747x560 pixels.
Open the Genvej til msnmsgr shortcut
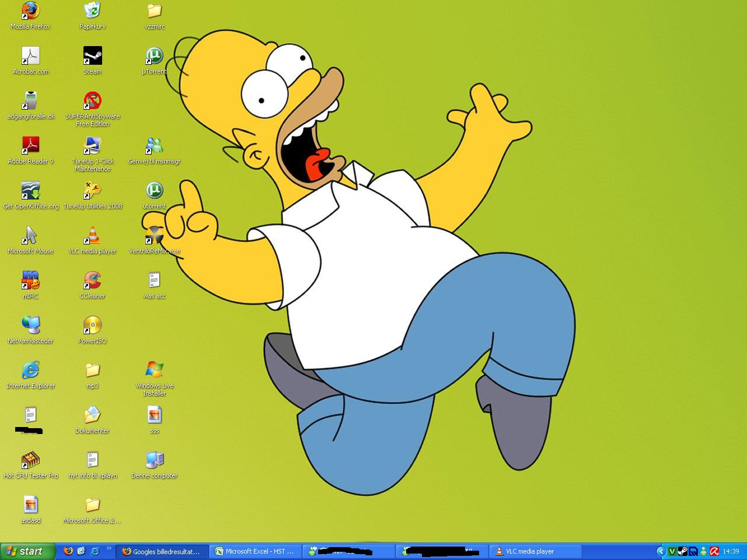pyautogui.click(x=154, y=150)
